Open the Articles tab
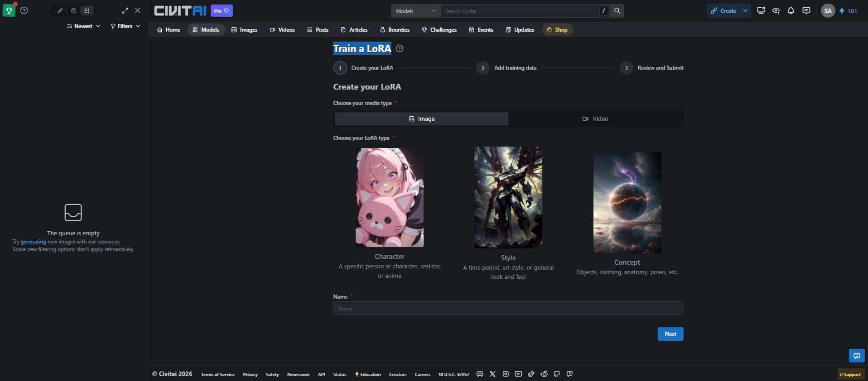868x381 pixels. pyautogui.click(x=354, y=30)
